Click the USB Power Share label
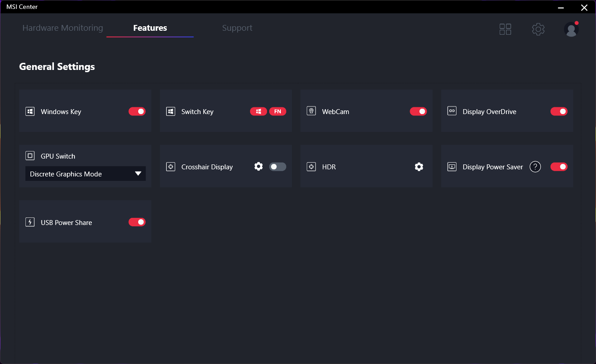Viewport: 596px width, 364px height. pos(66,223)
